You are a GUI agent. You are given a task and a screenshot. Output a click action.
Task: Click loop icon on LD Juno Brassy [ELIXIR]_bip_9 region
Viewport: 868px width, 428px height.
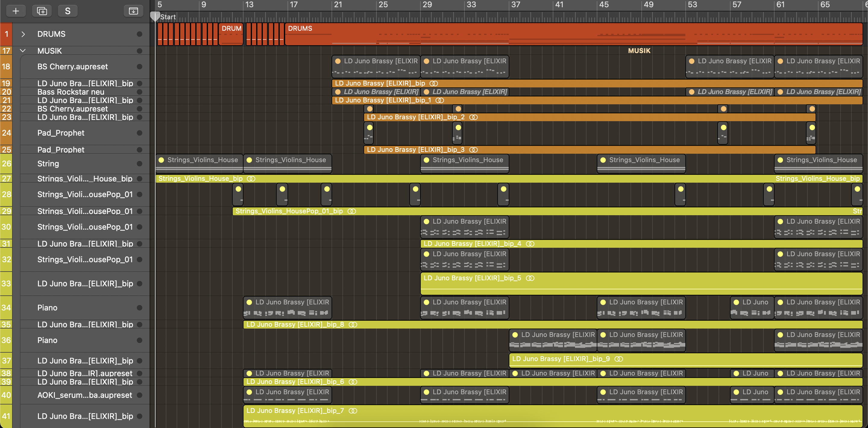(619, 359)
